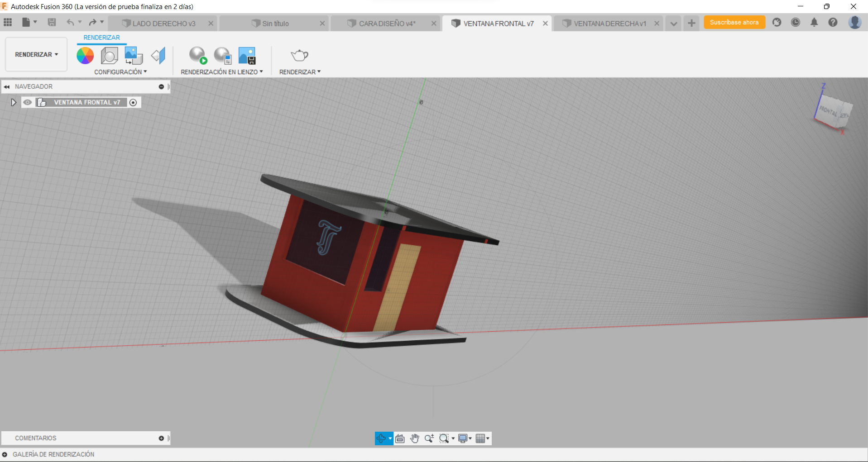Expand the VENTANA FRONTAL v7 tree item
Screen dimensions: 868x462
pyautogui.click(x=13, y=102)
